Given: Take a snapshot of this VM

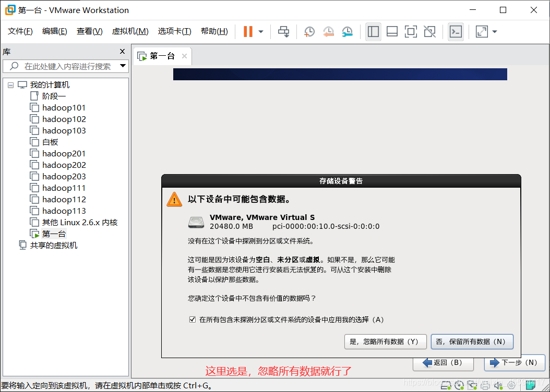Looking at the screenshot, I should click(x=309, y=31).
